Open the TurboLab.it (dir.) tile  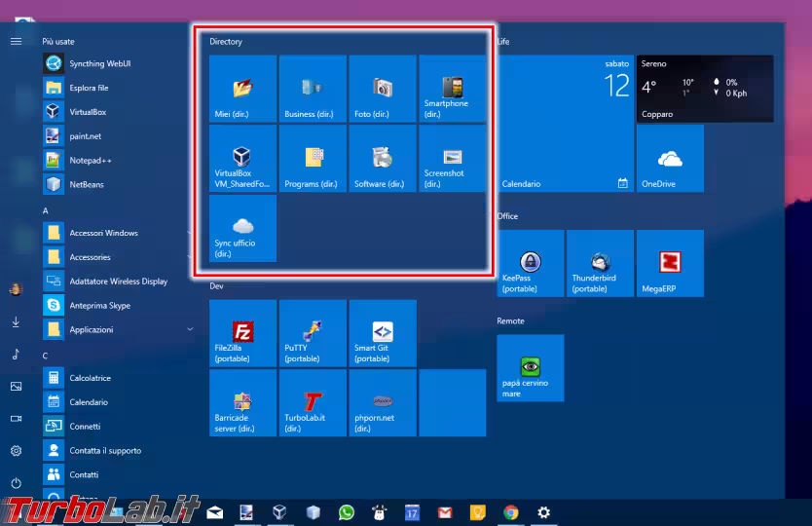coord(313,403)
